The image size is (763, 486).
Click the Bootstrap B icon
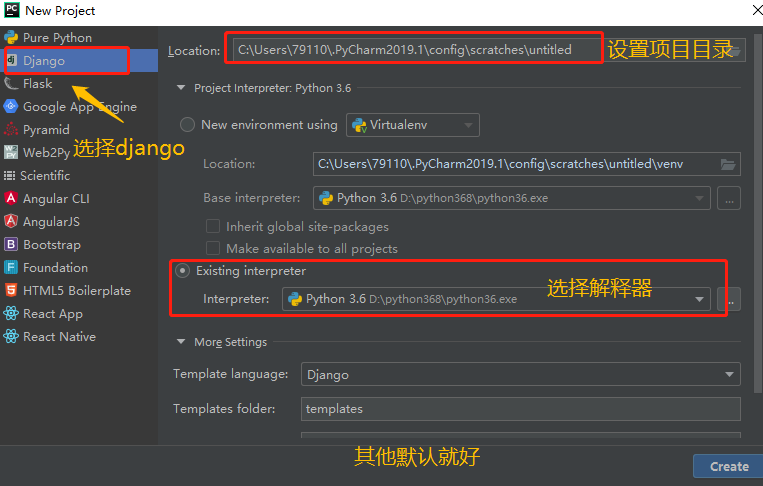tap(11, 244)
